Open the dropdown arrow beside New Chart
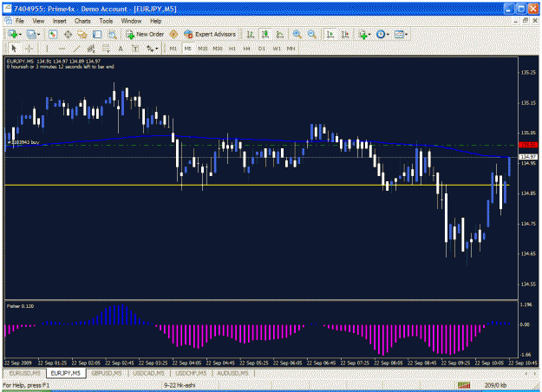 click(x=20, y=35)
